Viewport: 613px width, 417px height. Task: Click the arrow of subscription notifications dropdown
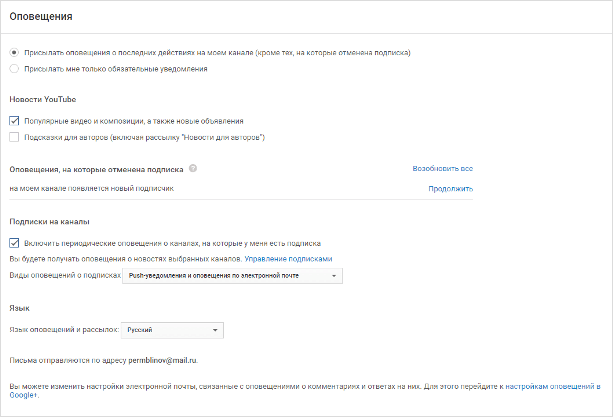334,276
